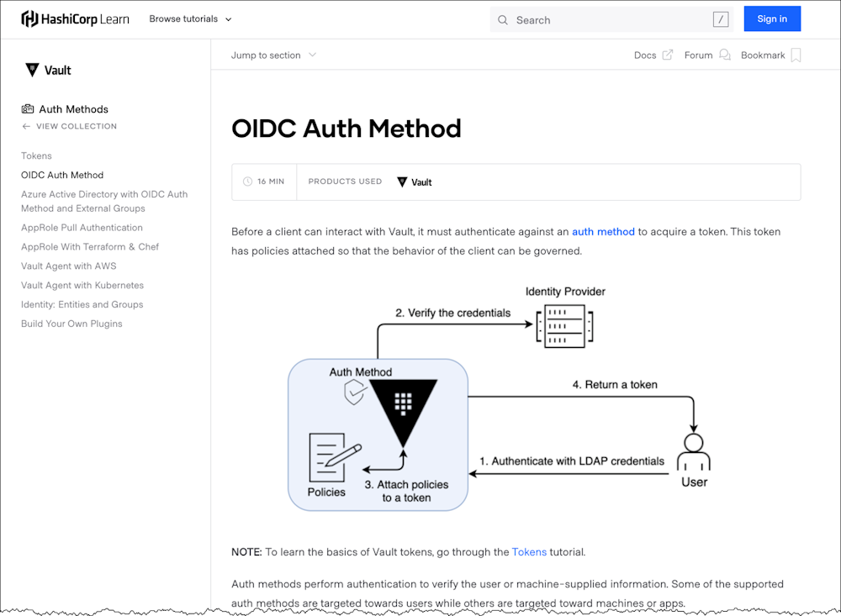Select the Vault logo in the sidebar
Image resolution: width=841 pixels, height=616 pixels.
pos(32,70)
